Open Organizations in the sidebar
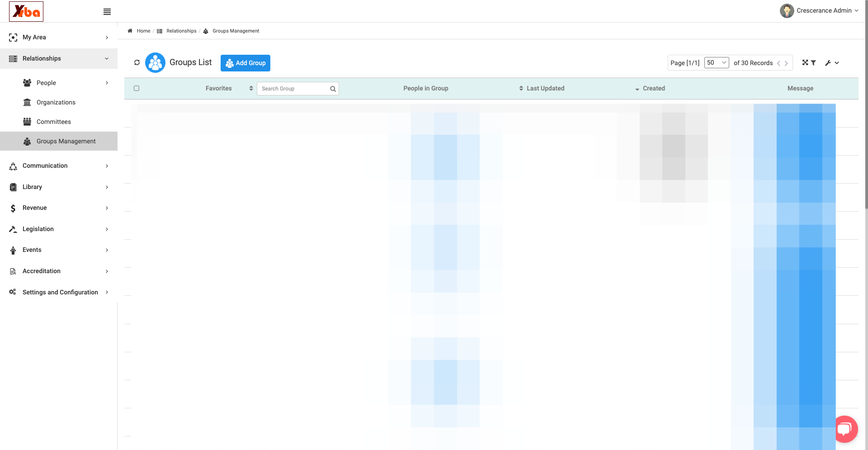868x450 pixels. [59, 102]
